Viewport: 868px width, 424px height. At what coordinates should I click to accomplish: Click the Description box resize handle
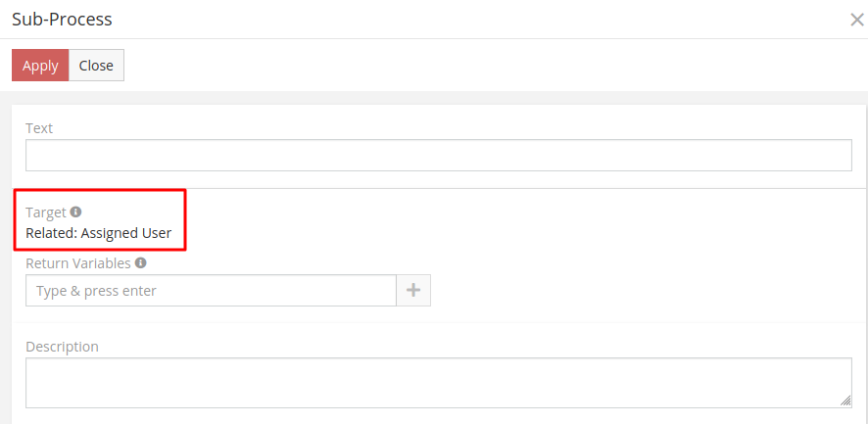point(845,400)
